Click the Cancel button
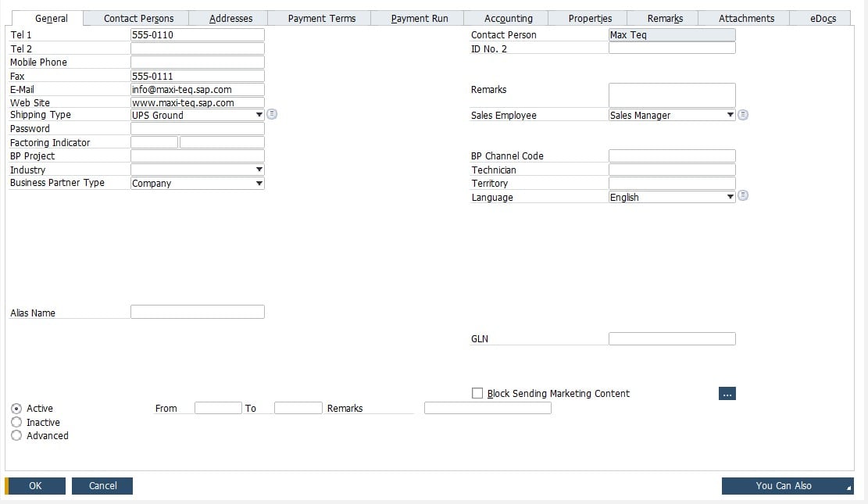 click(102, 485)
